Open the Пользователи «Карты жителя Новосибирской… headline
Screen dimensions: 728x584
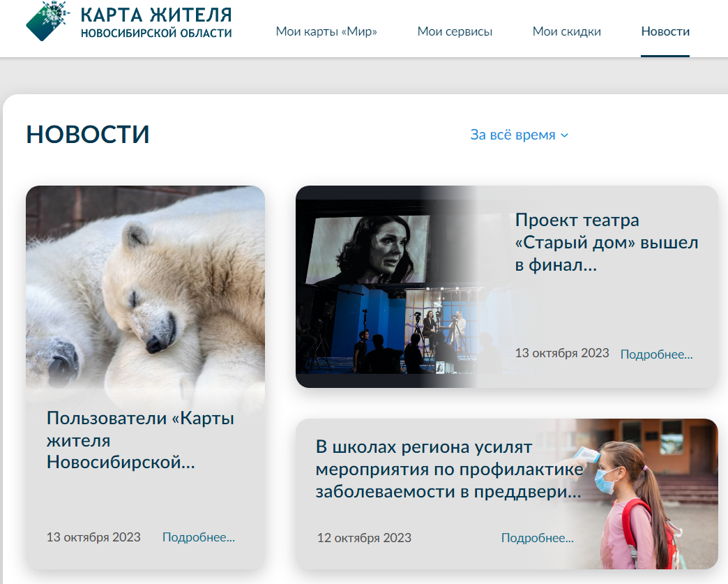(140, 440)
